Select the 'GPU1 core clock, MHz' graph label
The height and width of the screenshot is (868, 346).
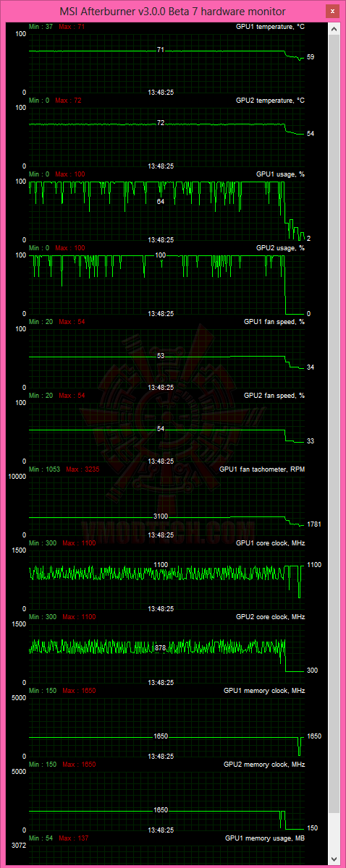[270, 543]
